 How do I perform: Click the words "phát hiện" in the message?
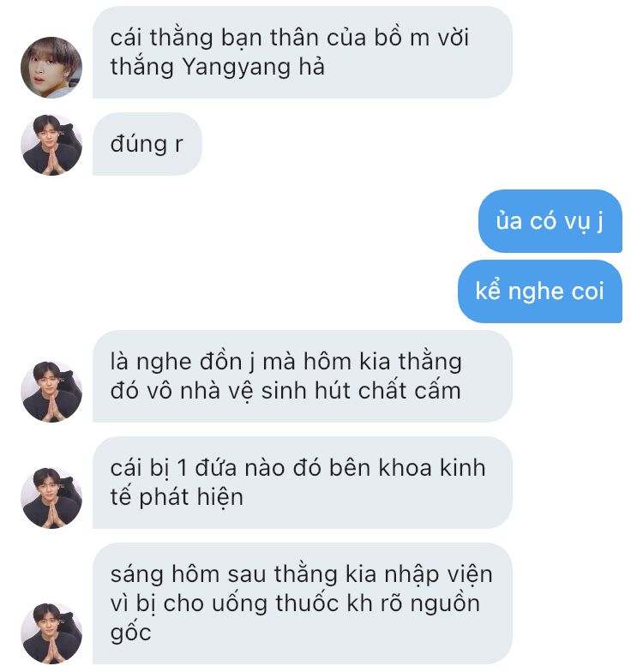pyautogui.click(x=191, y=497)
